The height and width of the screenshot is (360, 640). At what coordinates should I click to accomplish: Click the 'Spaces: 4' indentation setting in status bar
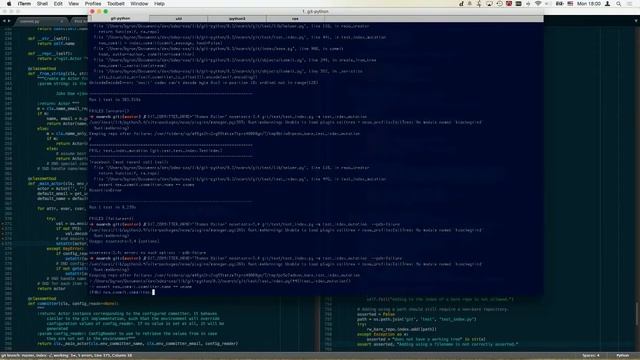click(591, 356)
